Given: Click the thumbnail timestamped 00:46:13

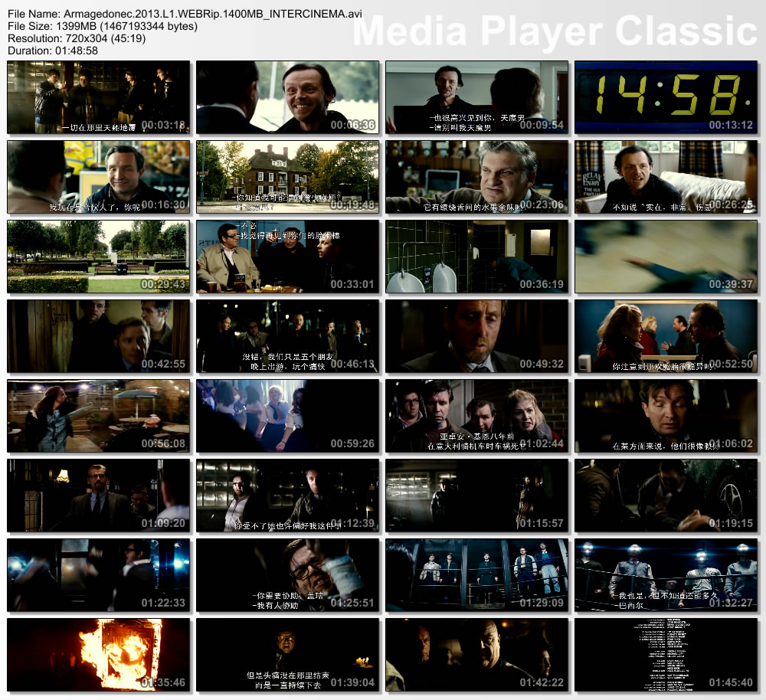Looking at the screenshot, I should click(287, 336).
